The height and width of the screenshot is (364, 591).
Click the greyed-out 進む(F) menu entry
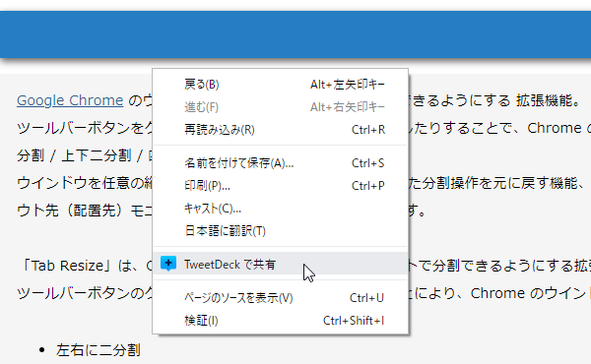click(281, 107)
